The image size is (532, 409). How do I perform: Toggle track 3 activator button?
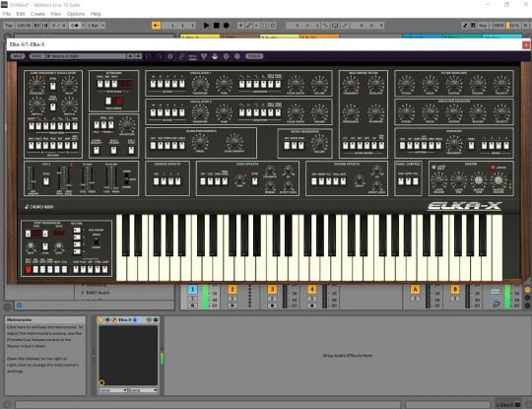272,289
